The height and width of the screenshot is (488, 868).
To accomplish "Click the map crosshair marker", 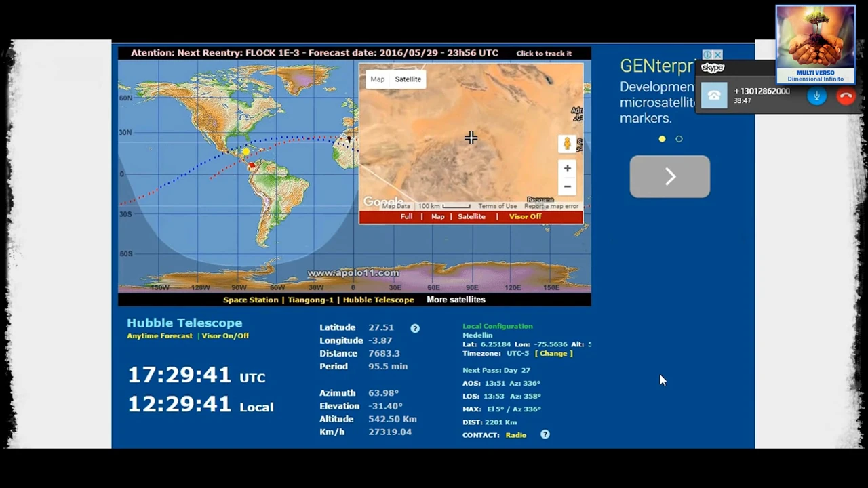I will click(x=471, y=138).
